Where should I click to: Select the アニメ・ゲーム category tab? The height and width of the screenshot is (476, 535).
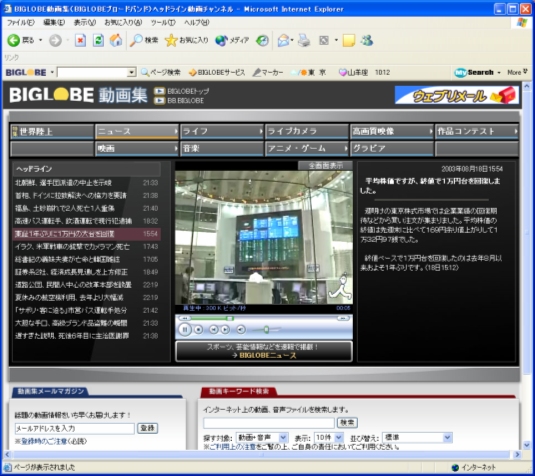306,149
